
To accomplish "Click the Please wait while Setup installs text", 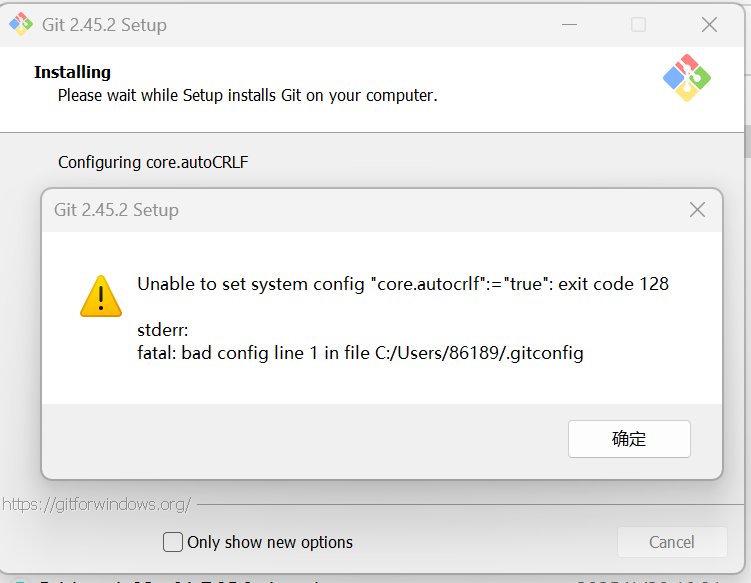I will [248, 95].
